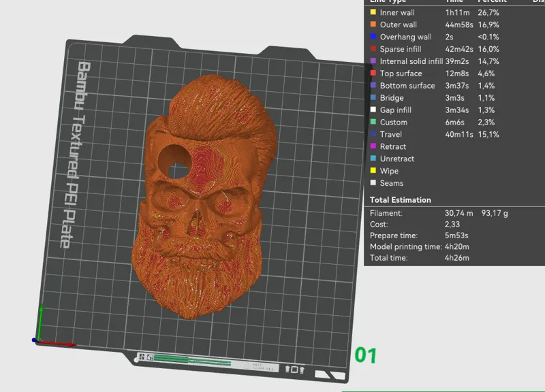The width and height of the screenshot is (545, 392).
Task: Show Wipe moves in preview
Action: (373, 171)
